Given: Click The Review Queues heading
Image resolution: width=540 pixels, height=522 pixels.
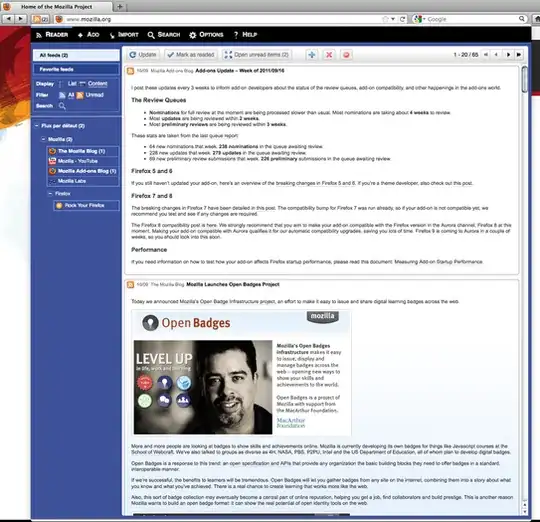Looking at the screenshot, I should (158, 100).
